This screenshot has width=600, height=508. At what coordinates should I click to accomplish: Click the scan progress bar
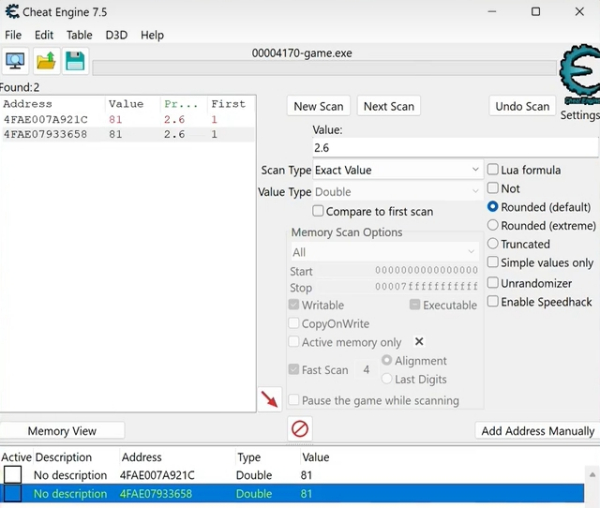click(324, 68)
